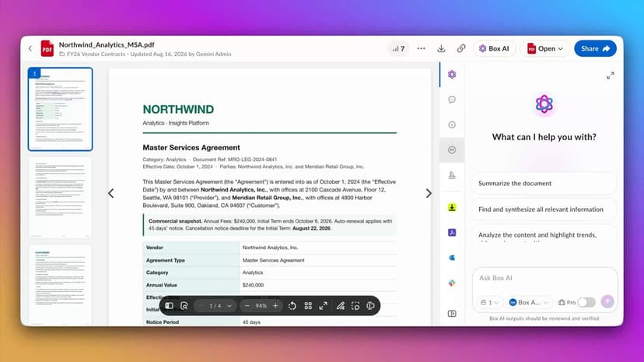Click the Master Services Agreement heading
The image size is (644, 362).
[x=191, y=147]
